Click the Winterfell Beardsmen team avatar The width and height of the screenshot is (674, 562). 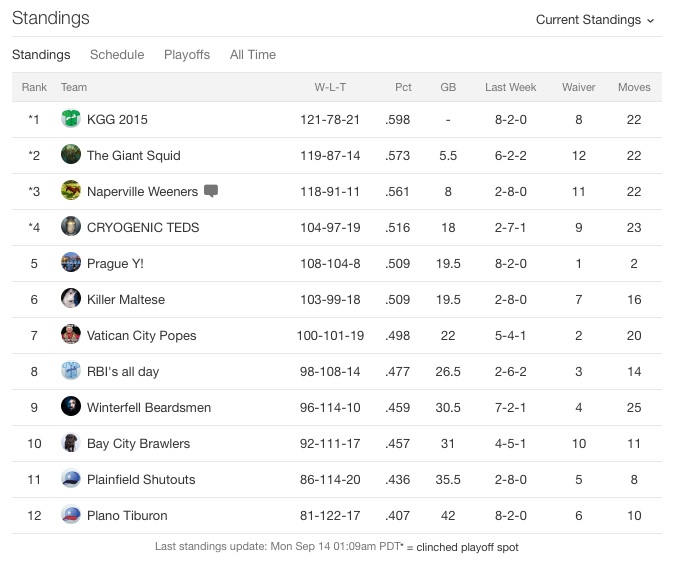(71, 406)
